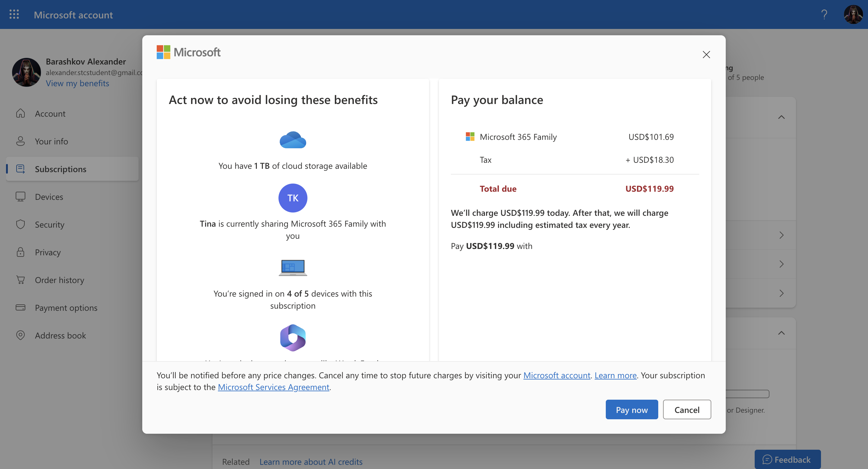The height and width of the screenshot is (469, 868).
Task: Dismiss the dialog with the X
Action: pos(706,54)
